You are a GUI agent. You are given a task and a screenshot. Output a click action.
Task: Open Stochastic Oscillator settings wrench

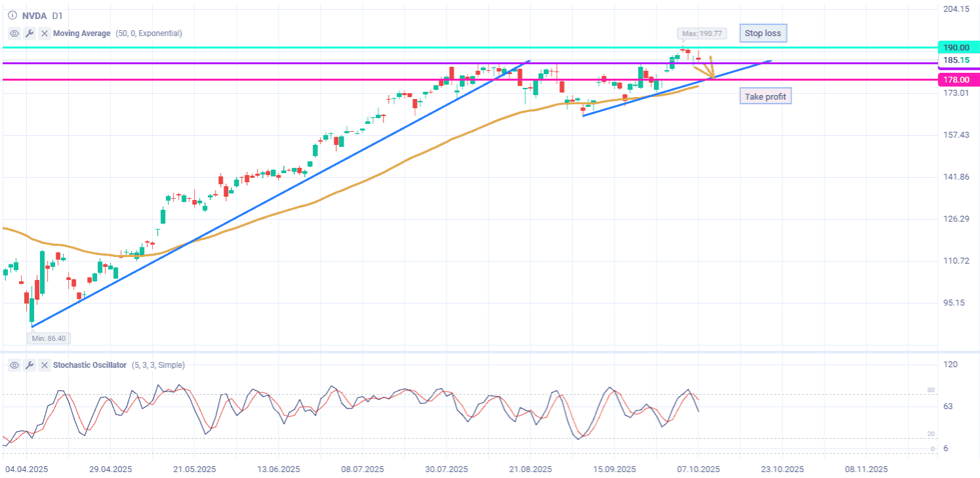30,365
